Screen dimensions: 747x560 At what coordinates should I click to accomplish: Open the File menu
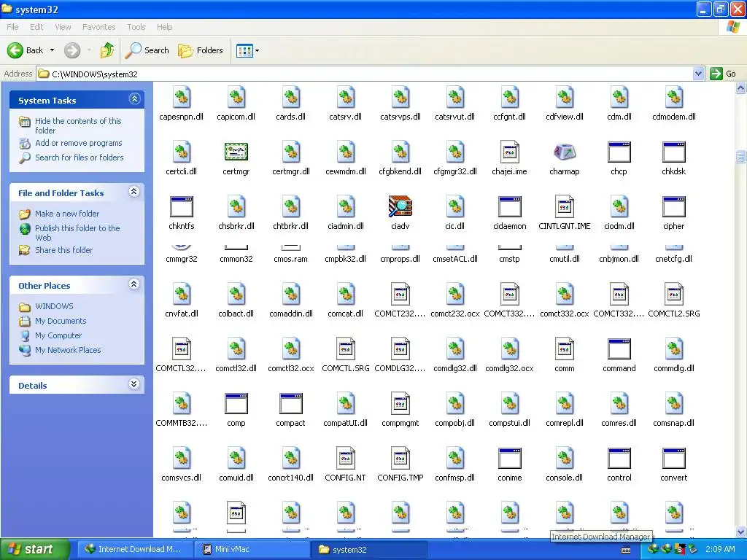12,27
